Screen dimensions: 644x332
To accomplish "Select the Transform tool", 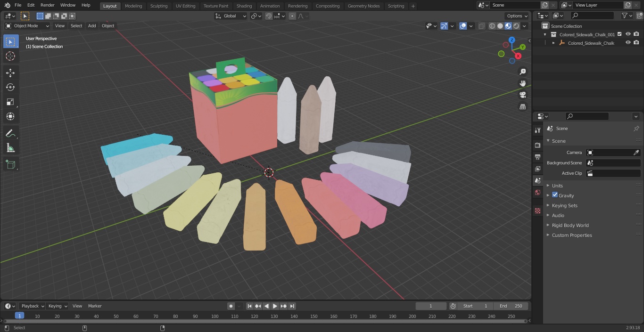I will tap(10, 116).
